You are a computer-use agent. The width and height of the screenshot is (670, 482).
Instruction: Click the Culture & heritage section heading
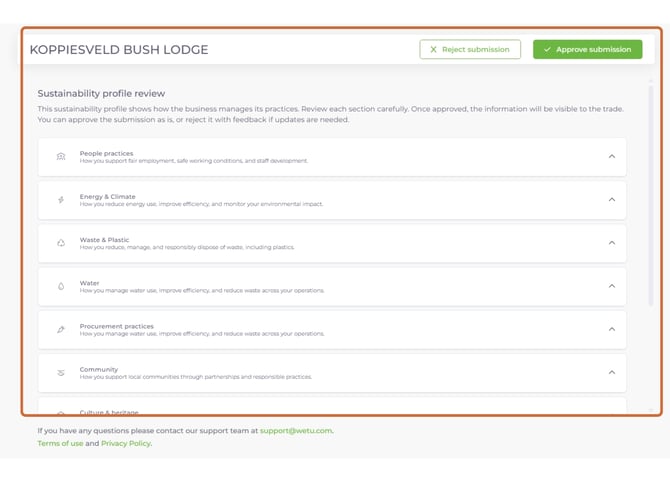109,412
